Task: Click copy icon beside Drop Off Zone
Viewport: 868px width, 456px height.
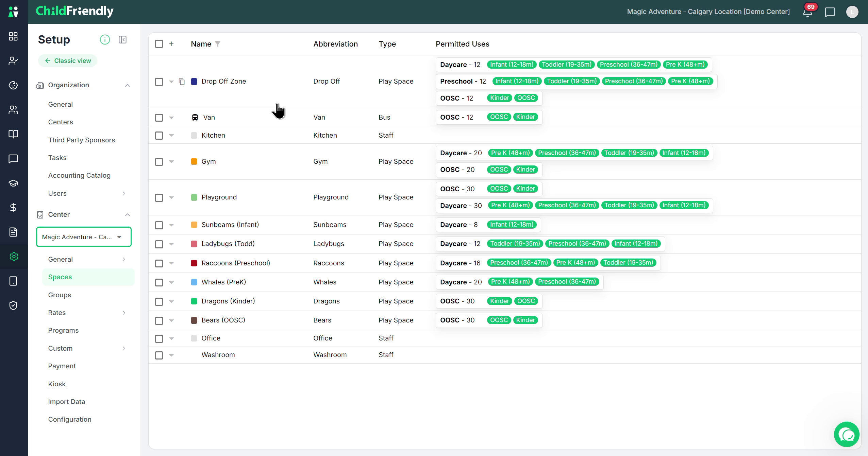Action: (182, 82)
